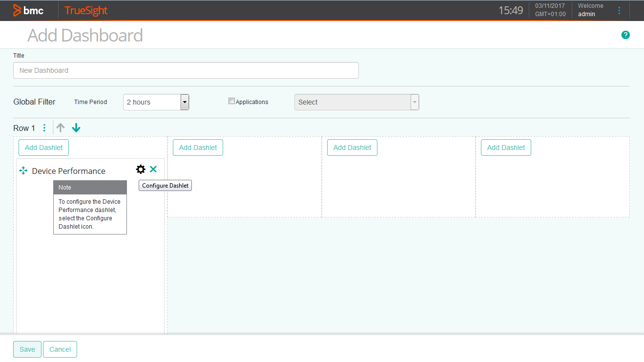Cancel the Add Dashboard form
644x362 pixels.
click(60, 349)
